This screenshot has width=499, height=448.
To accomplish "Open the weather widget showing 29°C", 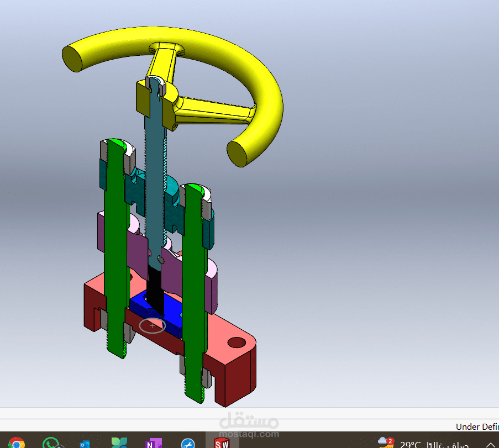I will point(423,444).
